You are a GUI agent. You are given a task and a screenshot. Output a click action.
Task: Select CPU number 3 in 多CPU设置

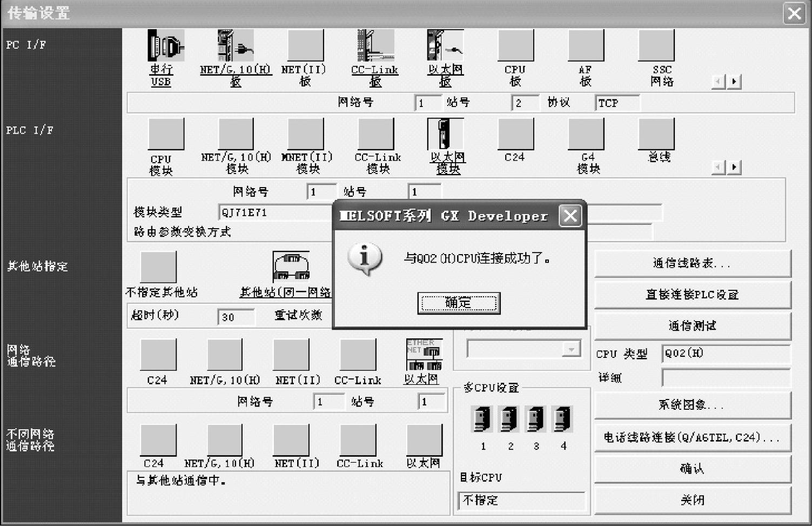click(535, 419)
